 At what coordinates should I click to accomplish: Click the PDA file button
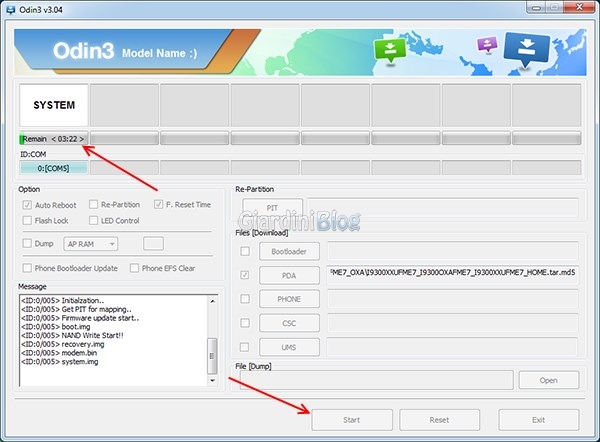289,276
